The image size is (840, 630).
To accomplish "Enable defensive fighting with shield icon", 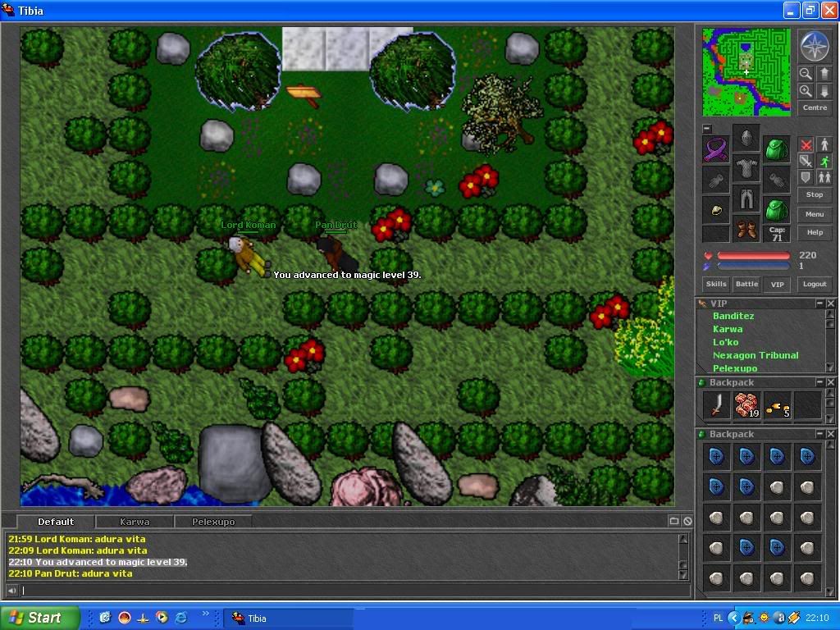I will point(806,177).
